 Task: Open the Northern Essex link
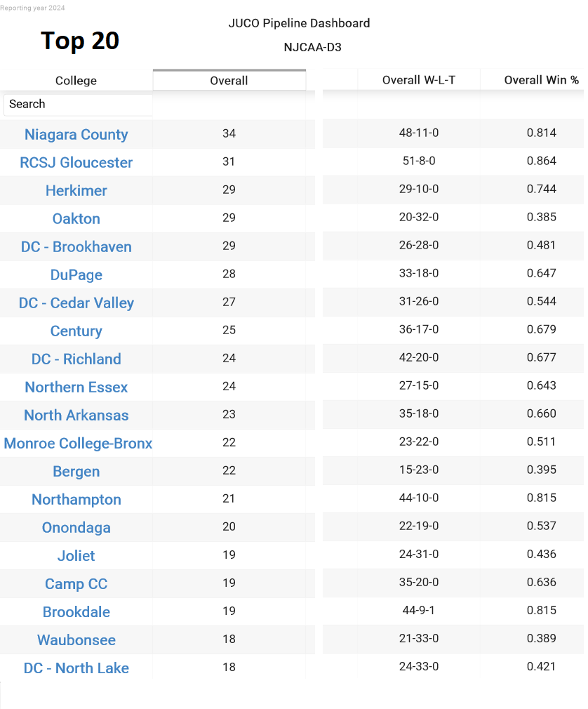(x=76, y=387)
